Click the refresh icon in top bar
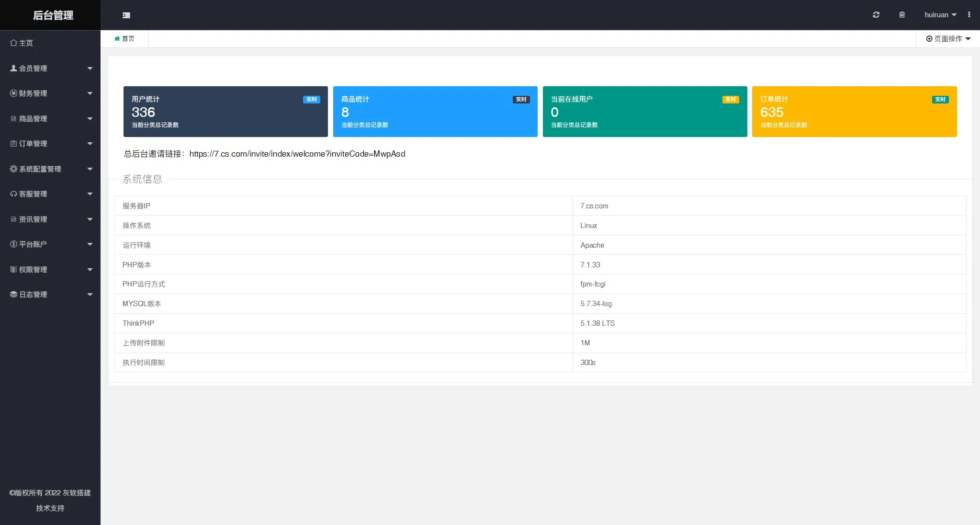 point(876,15)
